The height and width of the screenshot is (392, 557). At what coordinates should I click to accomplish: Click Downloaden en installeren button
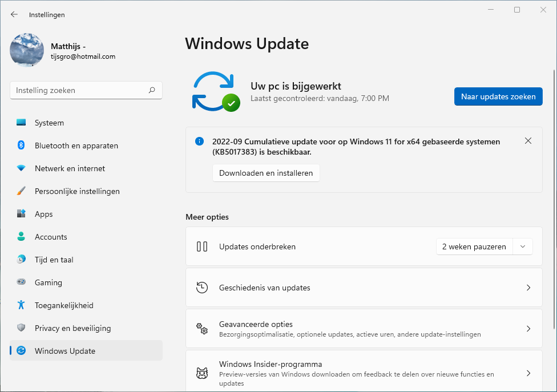(266, 173)
